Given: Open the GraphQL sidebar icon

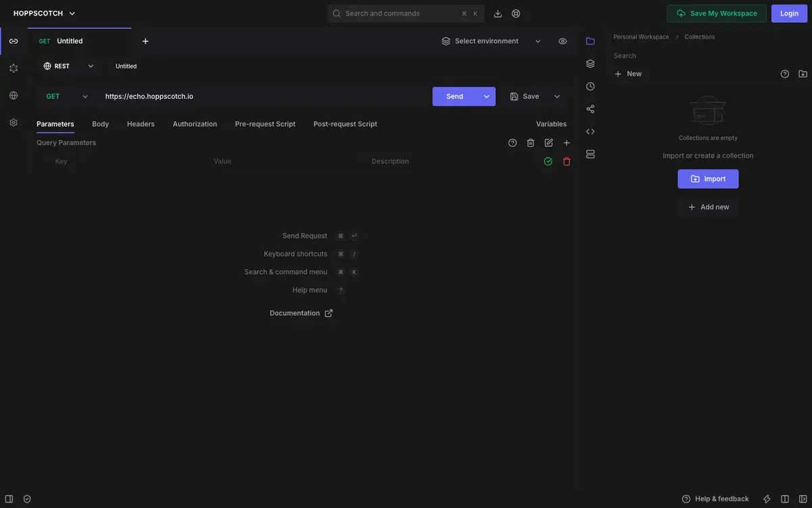Looking at the screenshot, I should coord(14,68).
